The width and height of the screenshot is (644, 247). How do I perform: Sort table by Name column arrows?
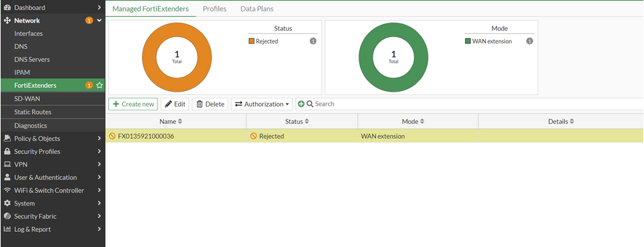coord(179,121)
